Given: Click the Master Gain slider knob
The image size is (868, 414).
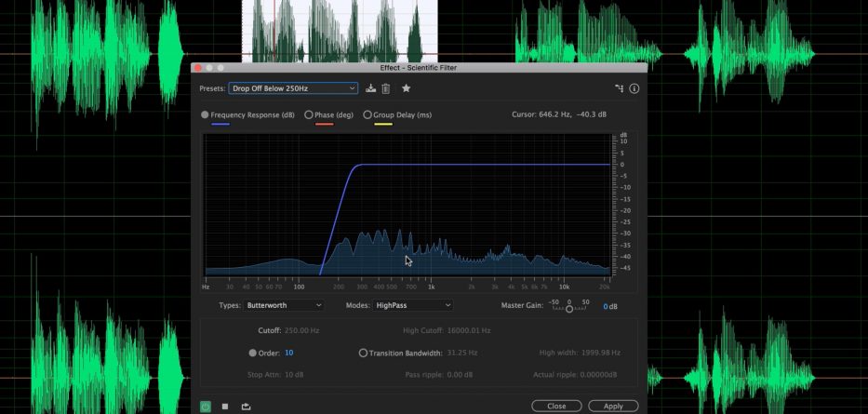Looking at the screenshot, I should pyautogui.click(x=569, y=309).
